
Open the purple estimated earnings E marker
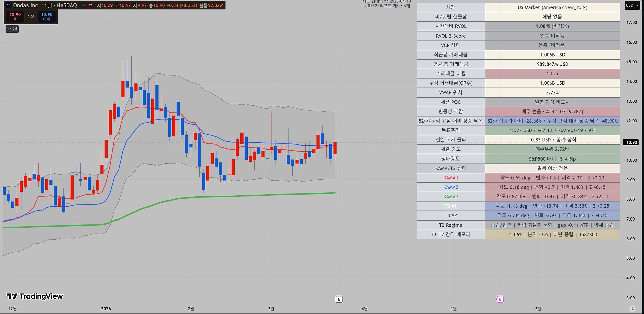pyautogui.click(x=500, y=299)
